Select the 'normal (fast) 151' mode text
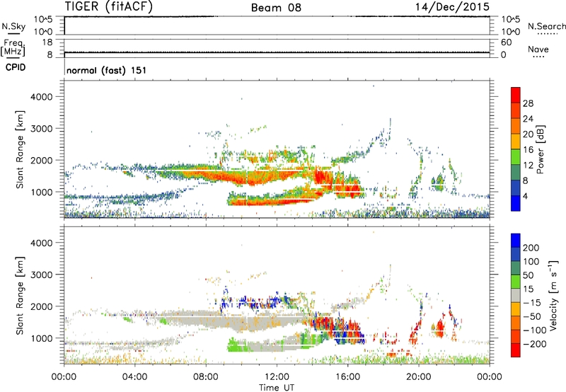Image resolution: width=566 pixels, height=392 pixels. point(107,70)
